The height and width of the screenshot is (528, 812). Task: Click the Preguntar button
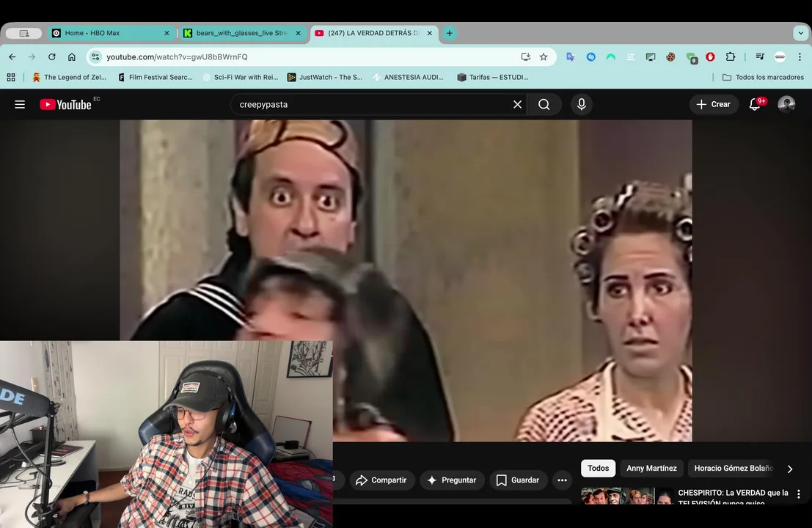point(452,480)
